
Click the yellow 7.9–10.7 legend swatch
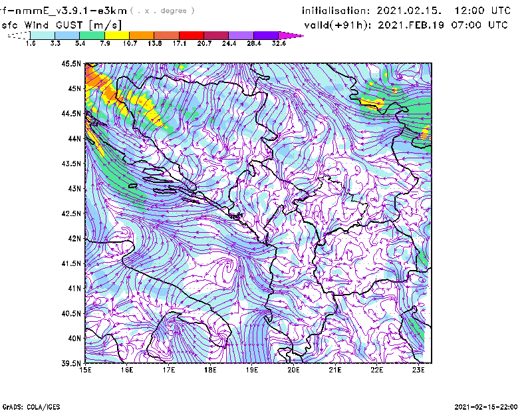coord(117,35)
